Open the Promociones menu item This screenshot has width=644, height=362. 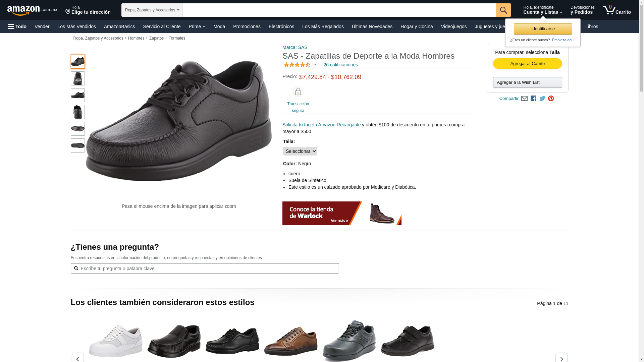click(247, 26)
